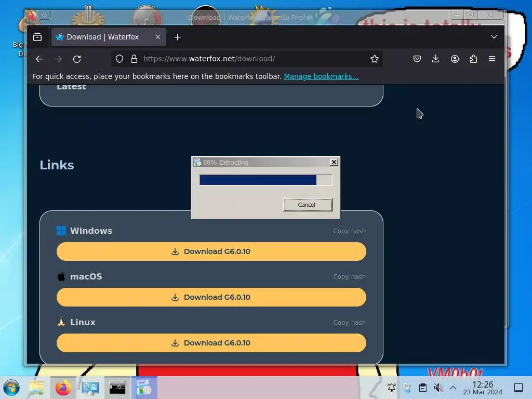The width and height of the screenshot is (532, 399).
Task: Click the penguin icon beside Linux
Action: 61,322
